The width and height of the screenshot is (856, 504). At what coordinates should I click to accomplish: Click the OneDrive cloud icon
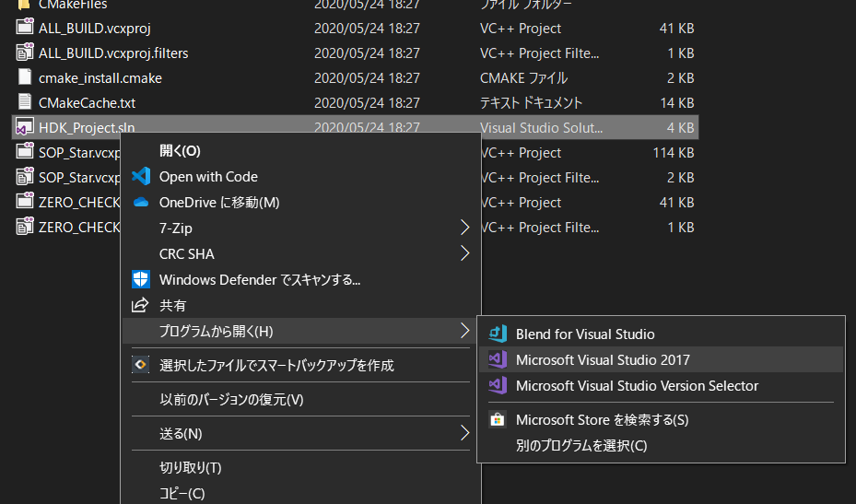141,202
